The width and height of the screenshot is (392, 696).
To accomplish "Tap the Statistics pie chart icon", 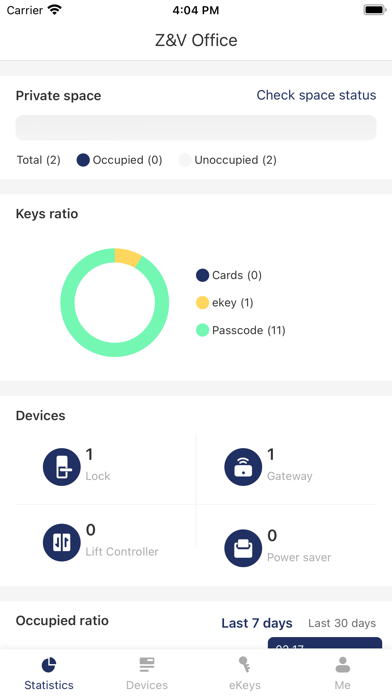I will (49, 665).
